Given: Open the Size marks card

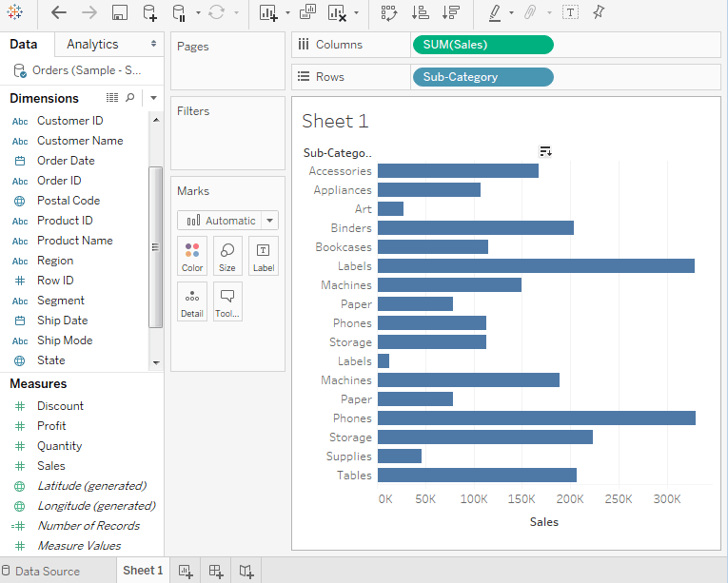Looking at the screenshot, I should coord(227,256).
